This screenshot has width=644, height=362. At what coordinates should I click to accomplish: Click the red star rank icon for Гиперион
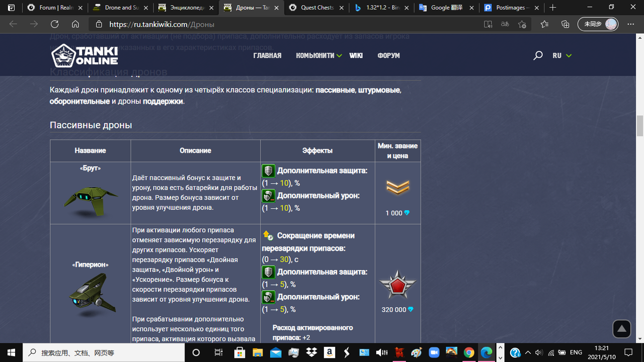[397, 286]
